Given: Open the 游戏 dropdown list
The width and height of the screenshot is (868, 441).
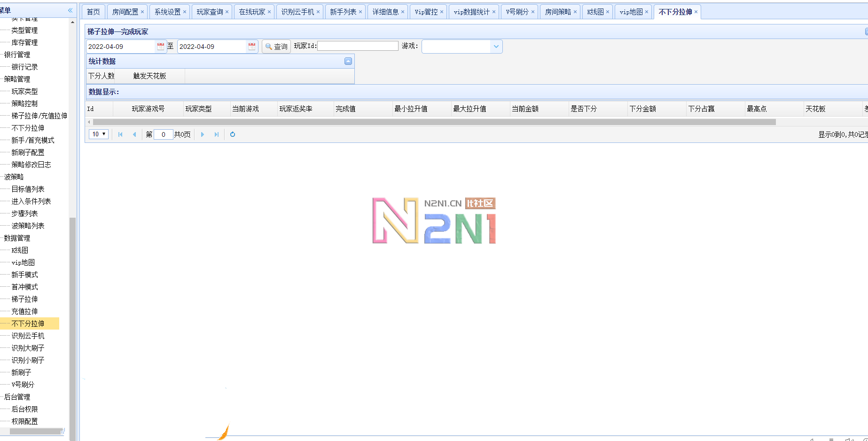Looking at the screenshot, I should point(496,47).
